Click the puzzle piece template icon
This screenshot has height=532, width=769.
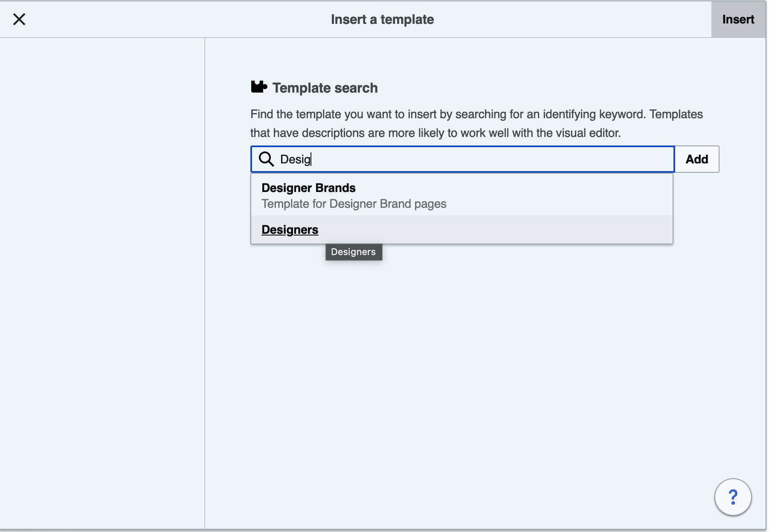(259, 87)
